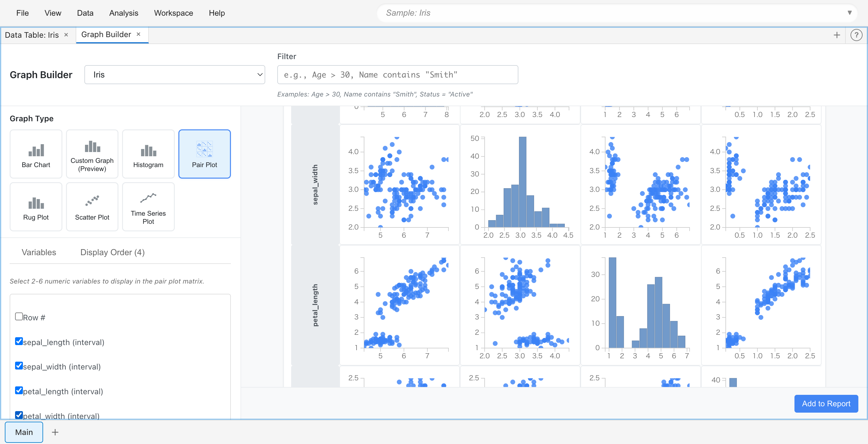The height and width of the screenshot is (444, 868).
Task: Open the Analysis menu
Action: [x=123, y=13]
